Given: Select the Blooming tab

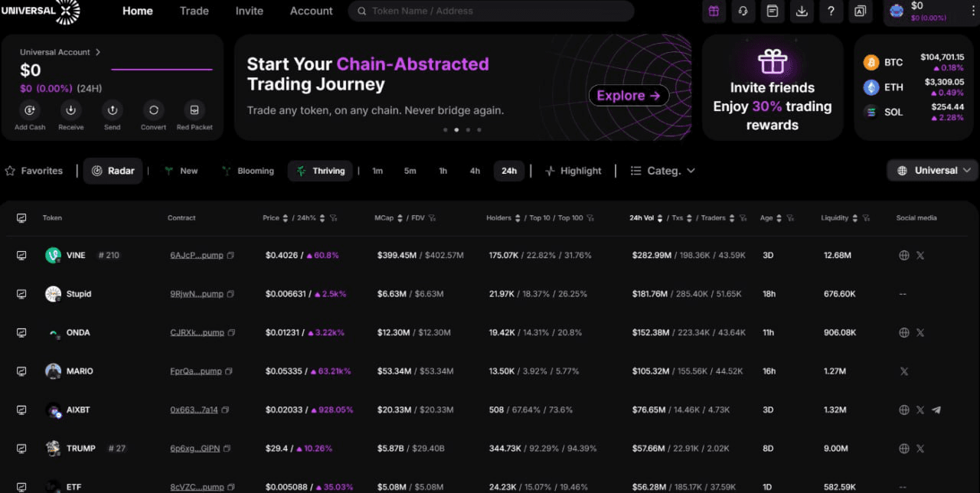Looking at the screenshot, I should (248, 171).
